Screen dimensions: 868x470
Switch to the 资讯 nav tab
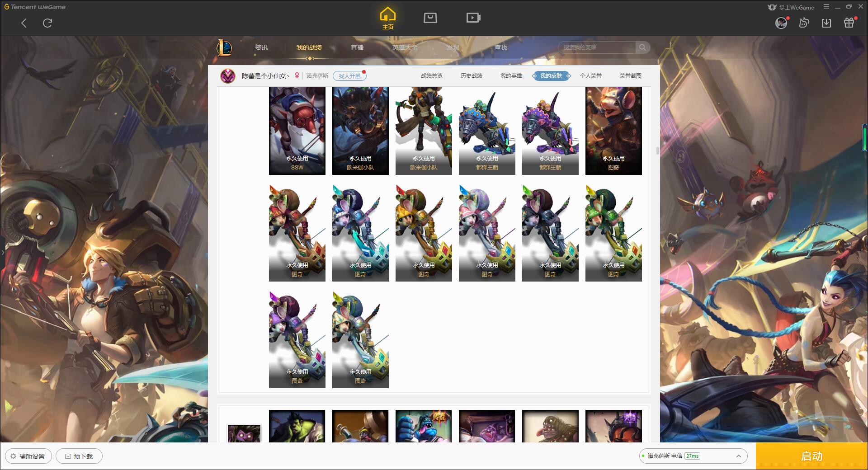click(261, 47)
